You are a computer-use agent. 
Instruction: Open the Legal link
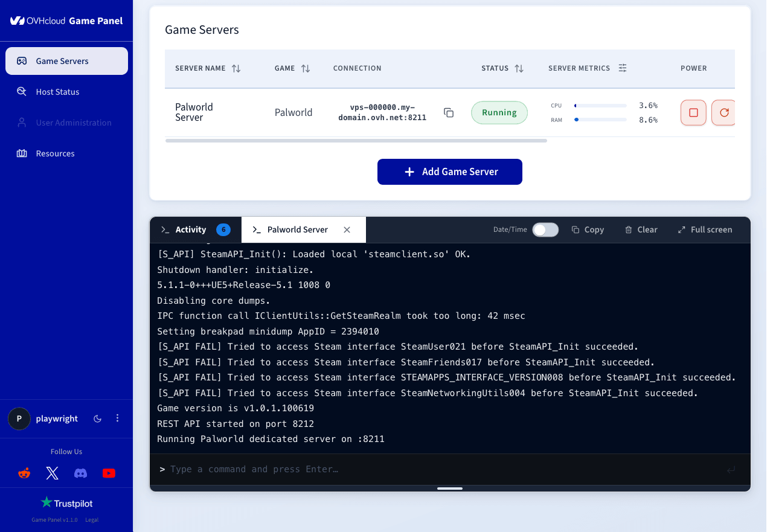[92, 520]
